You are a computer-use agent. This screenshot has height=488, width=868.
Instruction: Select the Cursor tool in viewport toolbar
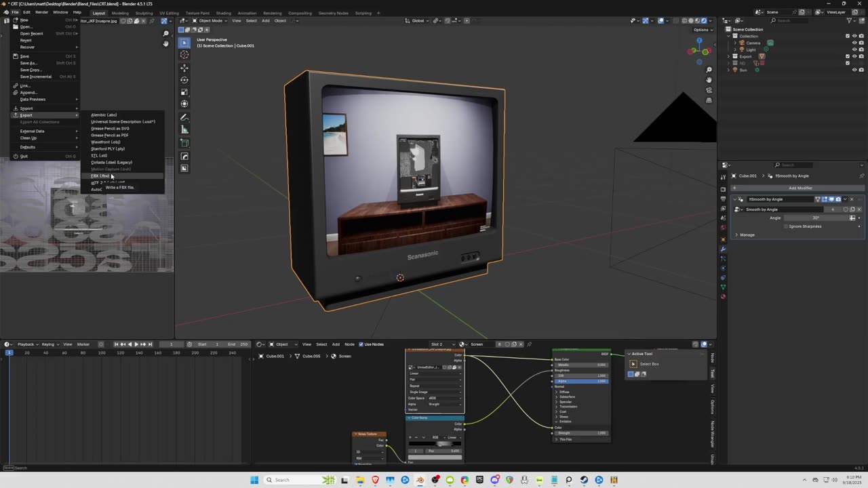(x=184, y=55)
